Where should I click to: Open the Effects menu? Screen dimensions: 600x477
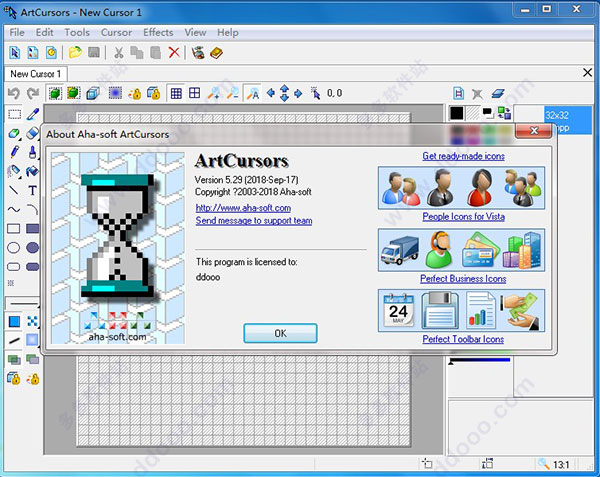158,33
